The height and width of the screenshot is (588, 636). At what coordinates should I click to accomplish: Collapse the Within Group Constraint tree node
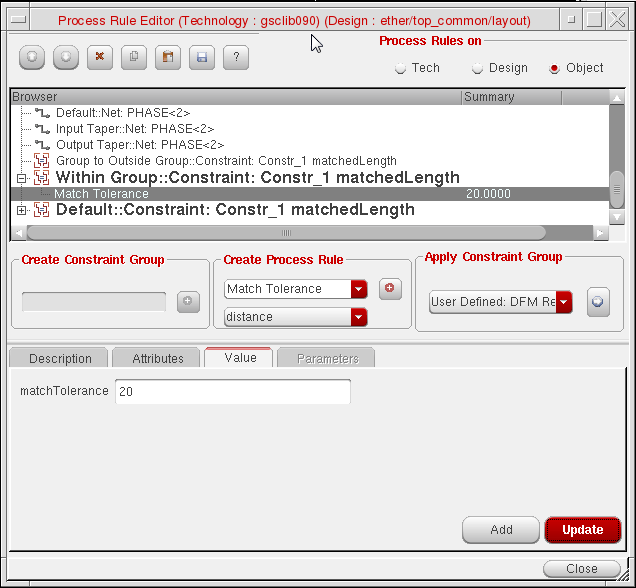pyautogui.click(x=22, y=178)
